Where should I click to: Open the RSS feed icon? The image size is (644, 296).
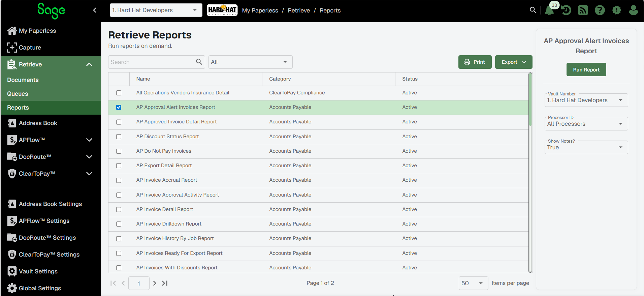click(583, 10)
